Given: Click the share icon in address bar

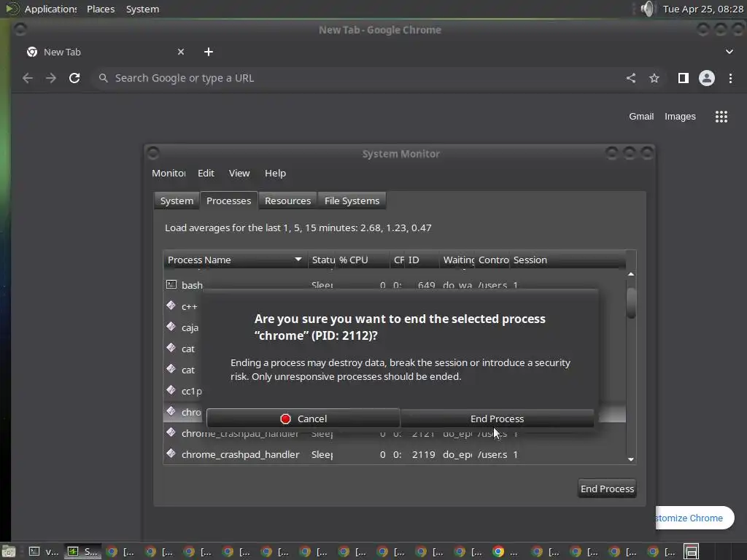Looking at the screenshot, I should coord(631,78).
